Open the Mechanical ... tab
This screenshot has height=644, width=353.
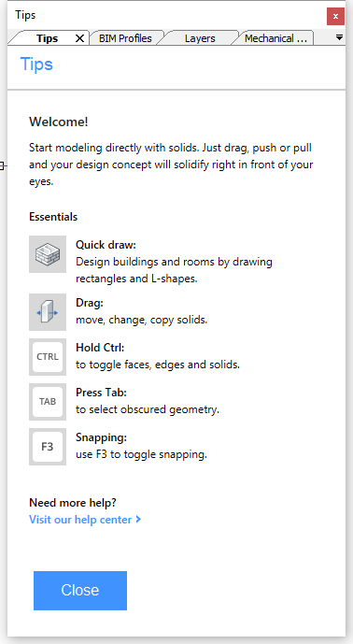coord(275,38)
